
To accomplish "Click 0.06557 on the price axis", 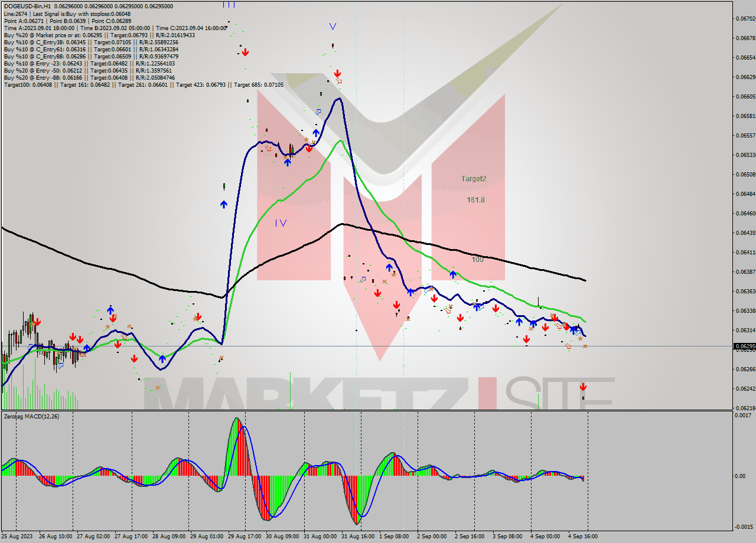I will pyautogui.click(x=745, y=135).
